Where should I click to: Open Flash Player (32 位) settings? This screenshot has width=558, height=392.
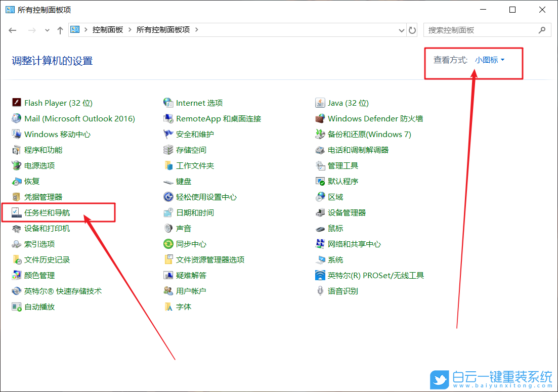pos(57,103)
